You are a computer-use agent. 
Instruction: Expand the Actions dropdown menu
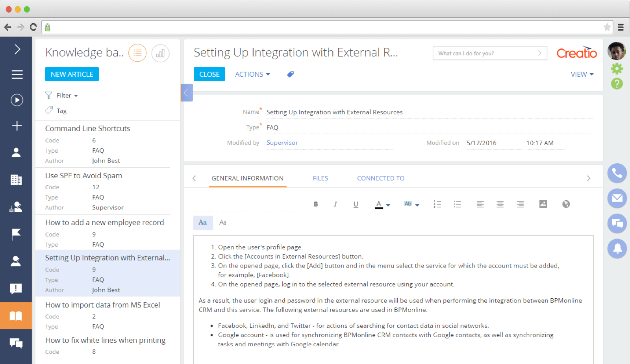pos(252,74)
